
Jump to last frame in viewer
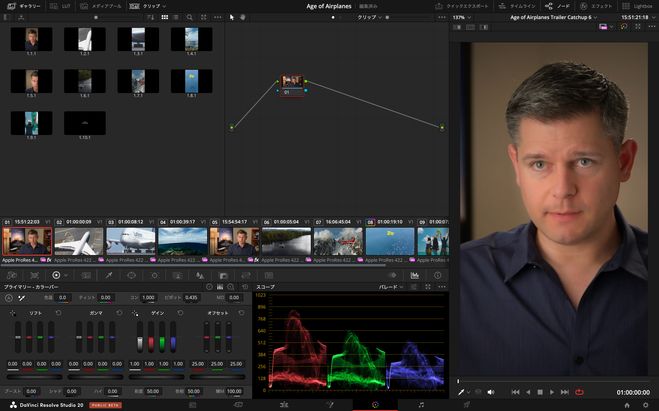565,392
